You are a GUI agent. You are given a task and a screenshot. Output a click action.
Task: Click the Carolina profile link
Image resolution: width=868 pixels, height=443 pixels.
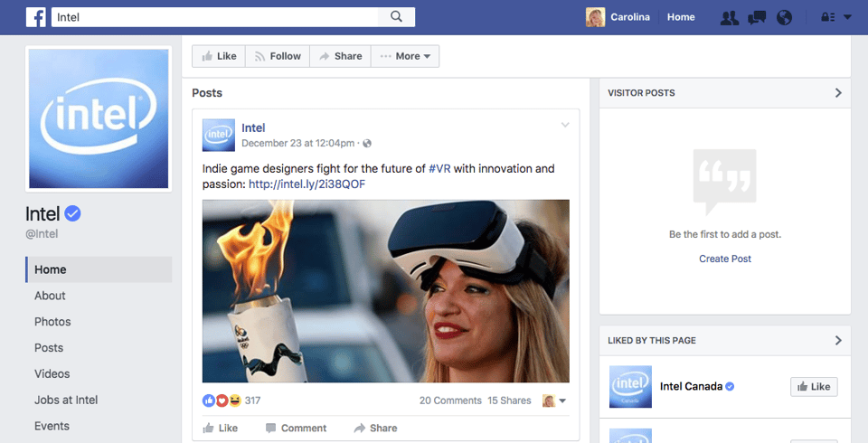click(x=630, y=17)
